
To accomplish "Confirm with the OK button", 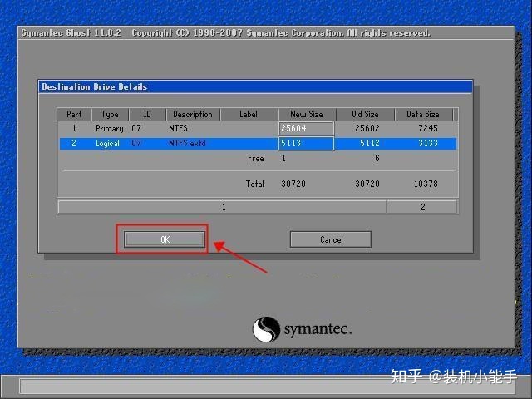I will coord(165,239).
